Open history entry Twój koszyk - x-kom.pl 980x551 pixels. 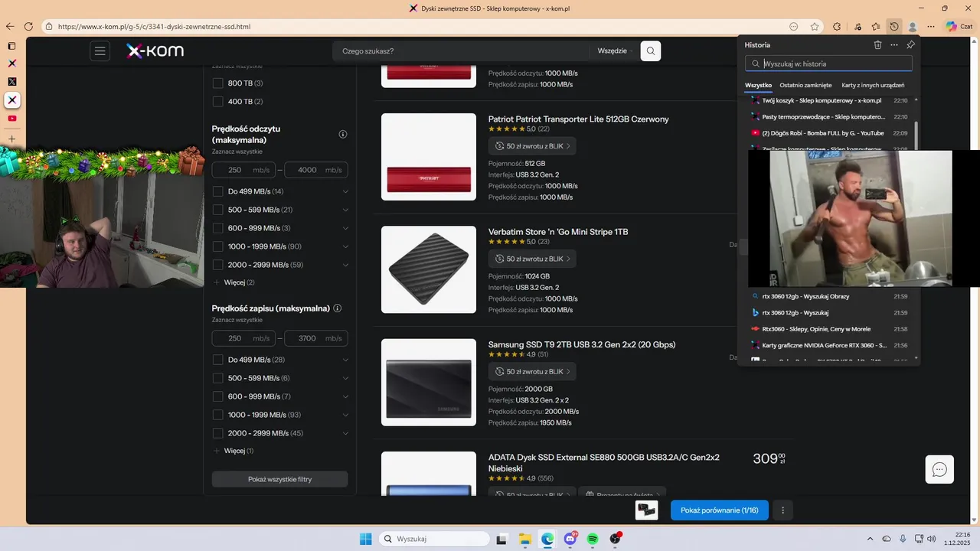(830, 100)
